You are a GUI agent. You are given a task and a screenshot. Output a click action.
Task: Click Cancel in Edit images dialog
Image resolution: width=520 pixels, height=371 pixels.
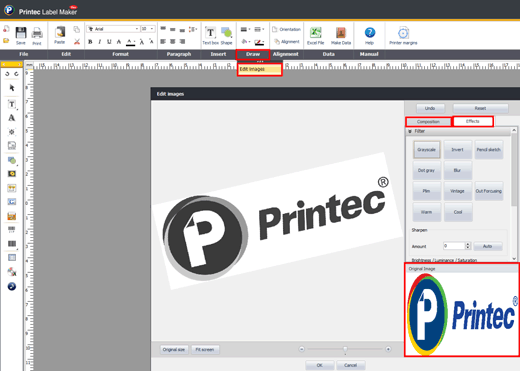coord(351,365)
